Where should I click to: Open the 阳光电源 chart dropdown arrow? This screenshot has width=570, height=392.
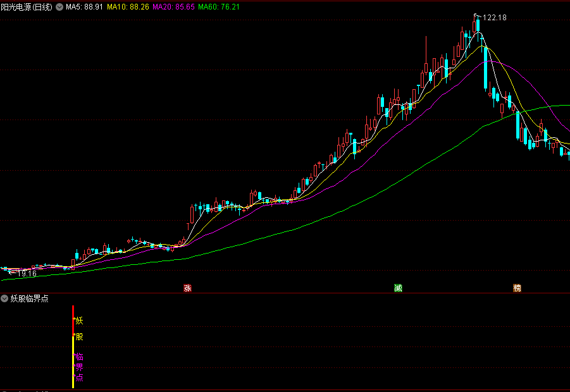pyautogui.click(x=59, y=7)
